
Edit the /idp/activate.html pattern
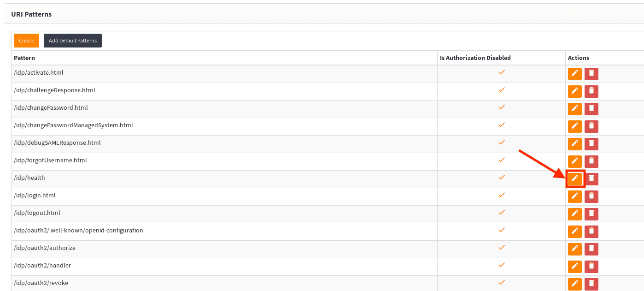574,74
